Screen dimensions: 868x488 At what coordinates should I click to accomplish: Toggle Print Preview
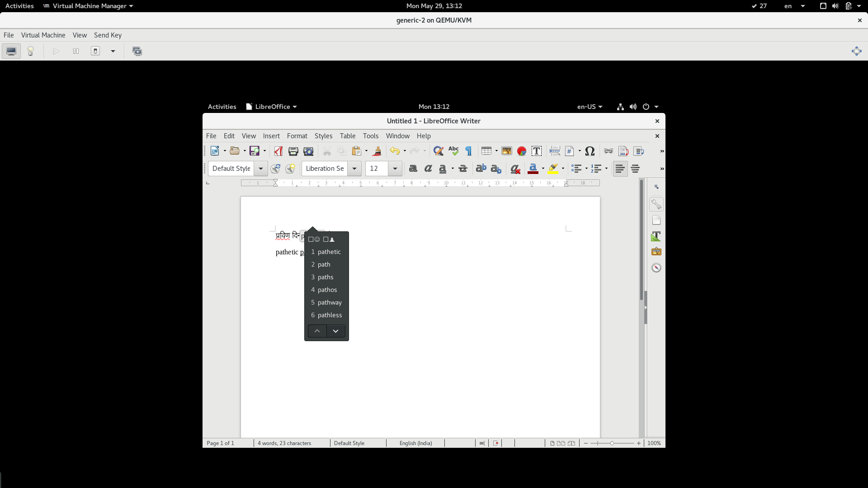click(308, 151)
